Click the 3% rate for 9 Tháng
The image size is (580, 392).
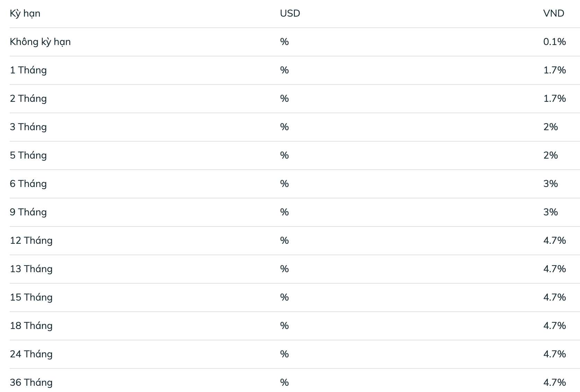point(551,212)
